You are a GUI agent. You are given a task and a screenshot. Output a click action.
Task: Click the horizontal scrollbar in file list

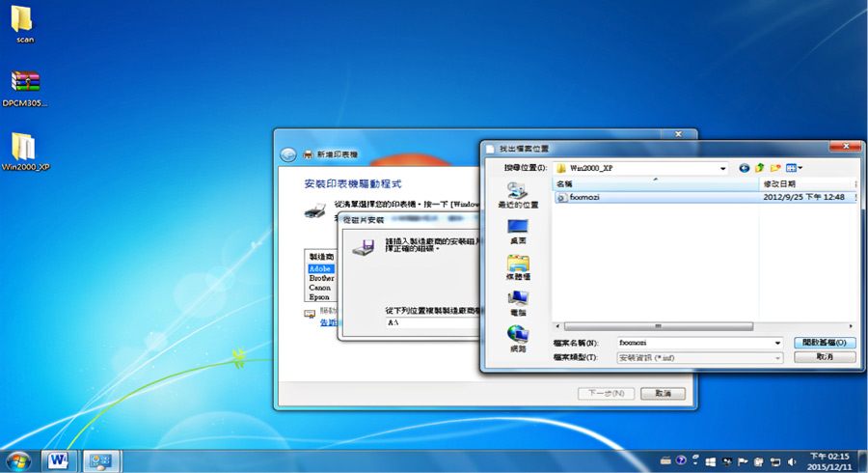click(658, 326)
